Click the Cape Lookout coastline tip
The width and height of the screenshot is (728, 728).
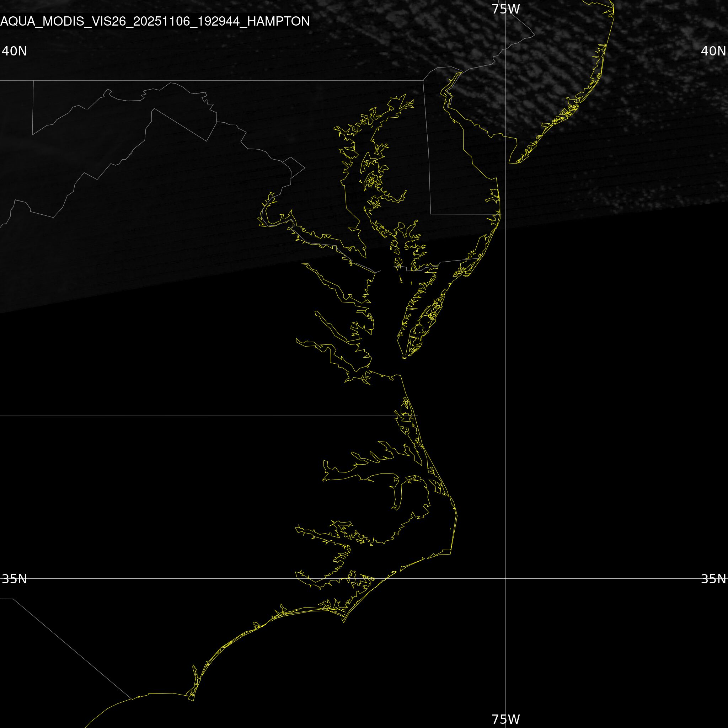343,622
